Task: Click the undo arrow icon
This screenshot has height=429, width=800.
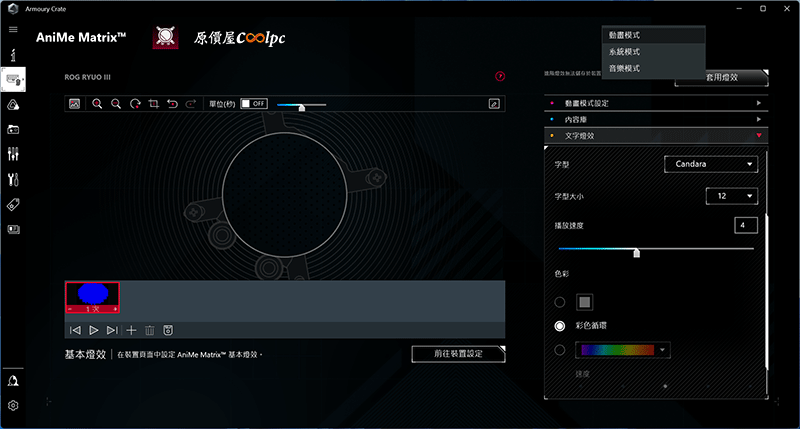Action: coord(172,104)
